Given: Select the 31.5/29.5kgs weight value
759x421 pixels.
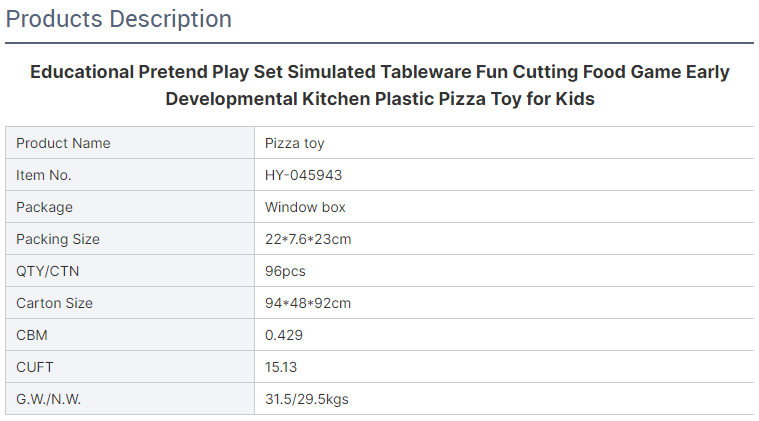Looking at the screenshot, I should tap(306, 399).
